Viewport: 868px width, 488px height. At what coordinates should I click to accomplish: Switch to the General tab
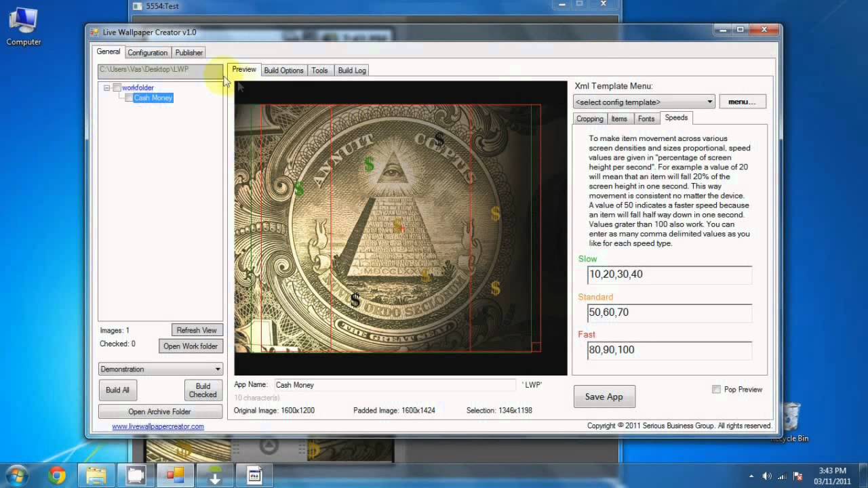[x=108, y=52]
